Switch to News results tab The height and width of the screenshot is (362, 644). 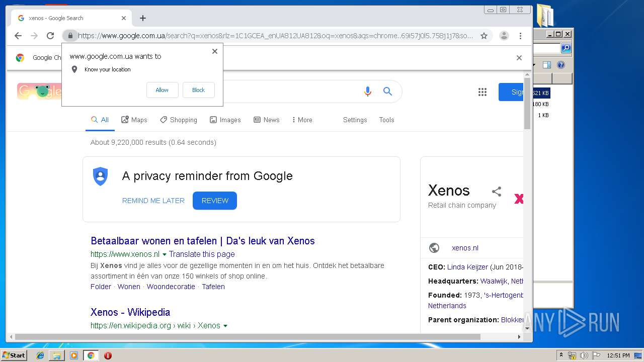(267, 120)
